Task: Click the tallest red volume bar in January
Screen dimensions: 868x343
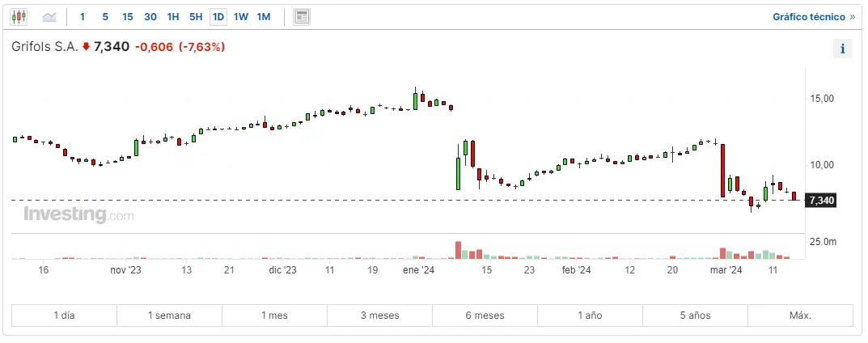Action: 459,250
